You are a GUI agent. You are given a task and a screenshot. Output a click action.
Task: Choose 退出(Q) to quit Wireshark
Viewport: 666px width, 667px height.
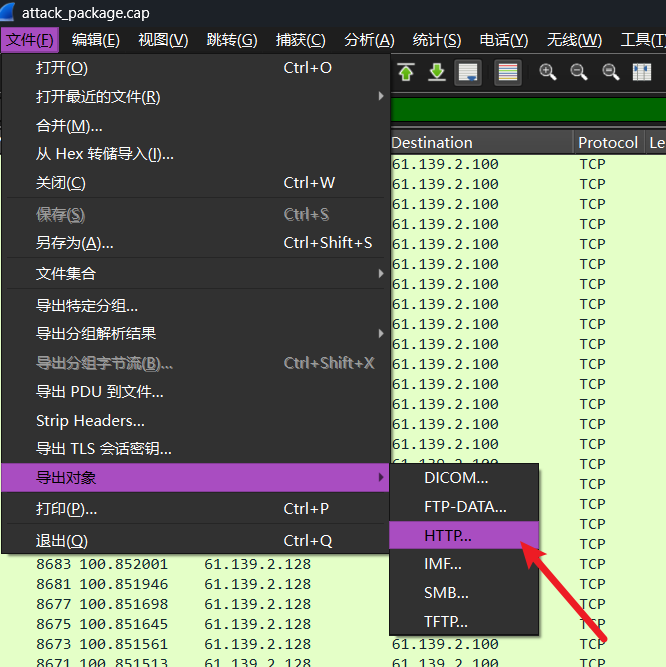(195, 541)
